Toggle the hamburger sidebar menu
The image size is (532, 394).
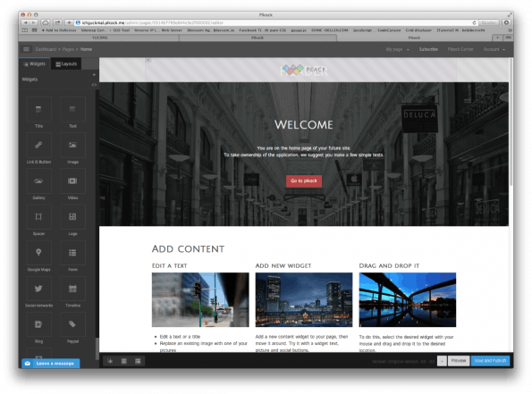coord(26,49)
